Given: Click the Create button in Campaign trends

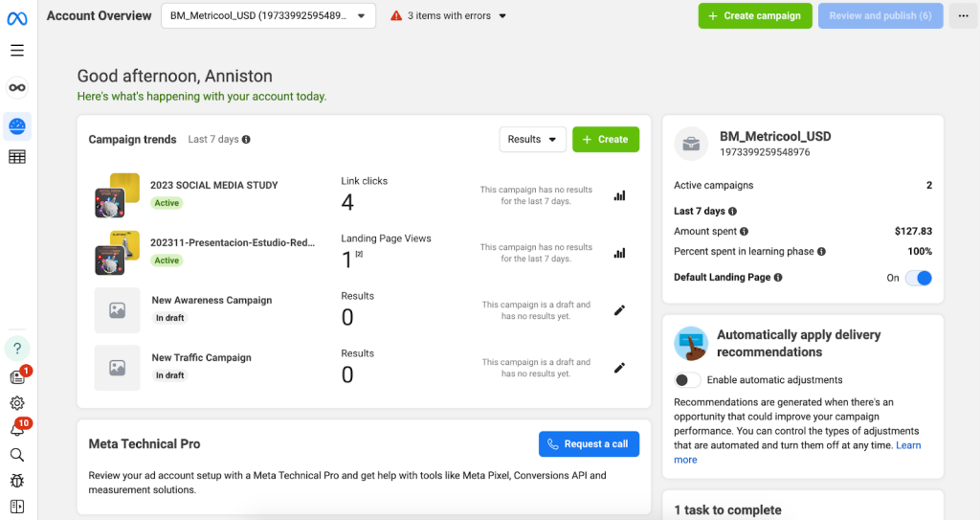Looking at the screenshot, I should click(x=606, y=140).
